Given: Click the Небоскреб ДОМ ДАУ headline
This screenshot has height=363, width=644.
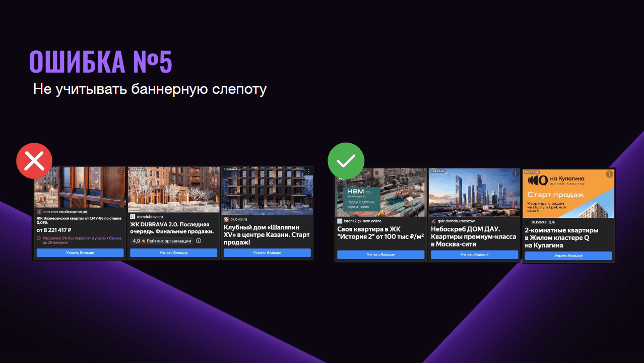Looking at the screenshot, I should click(x=474, y=236).
